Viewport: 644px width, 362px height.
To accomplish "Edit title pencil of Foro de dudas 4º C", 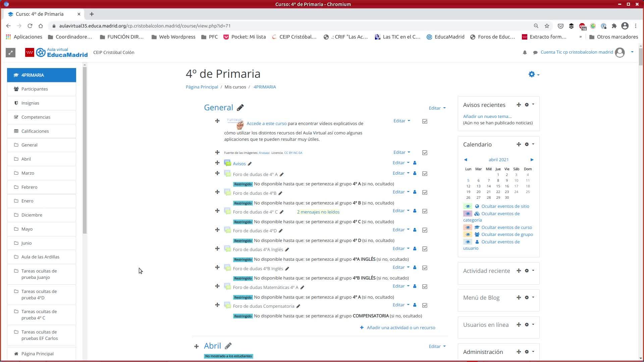I will pos(282,212).
